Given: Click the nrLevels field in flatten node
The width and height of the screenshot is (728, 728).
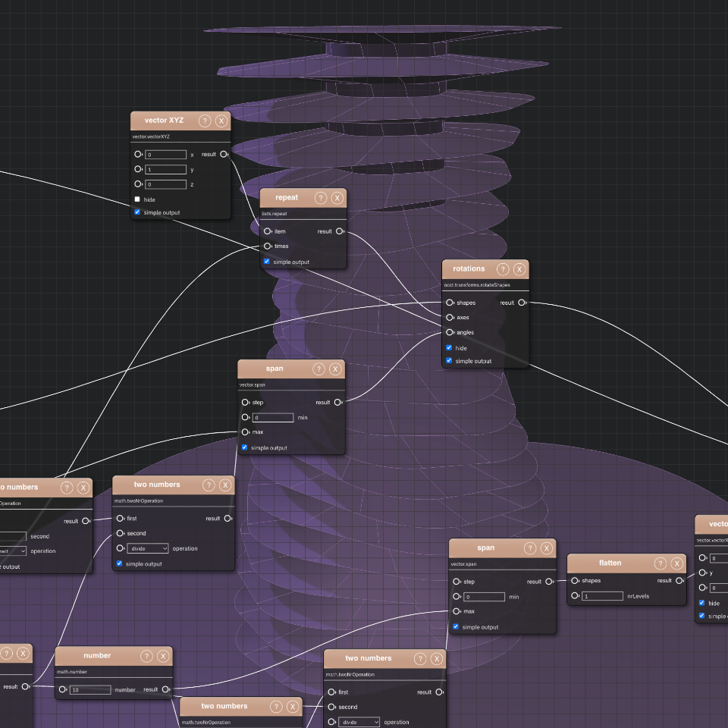Looking at the screenshot, I should 602,596.
